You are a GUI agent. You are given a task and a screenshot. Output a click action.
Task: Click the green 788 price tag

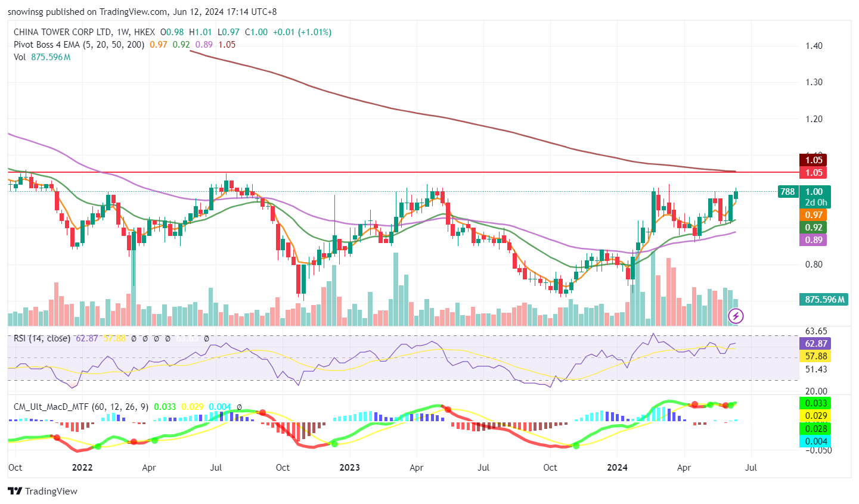click(787, 192)
